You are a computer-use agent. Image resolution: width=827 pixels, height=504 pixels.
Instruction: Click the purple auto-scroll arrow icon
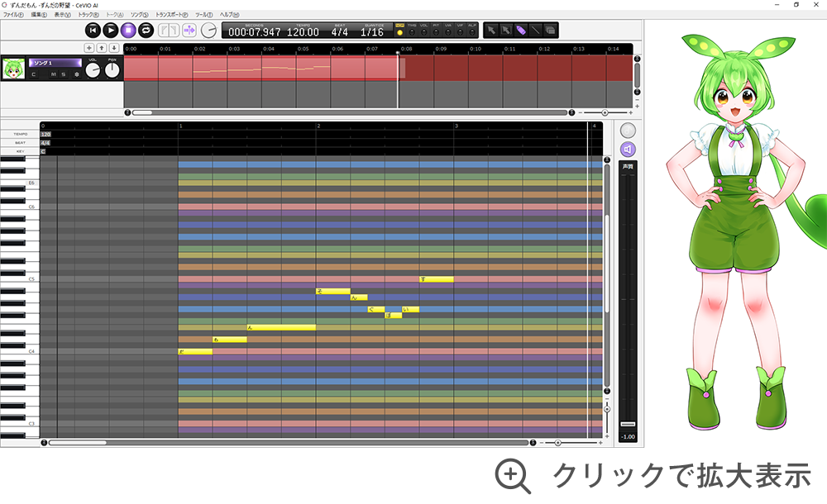pyautogui.click(x=189, y=31)
